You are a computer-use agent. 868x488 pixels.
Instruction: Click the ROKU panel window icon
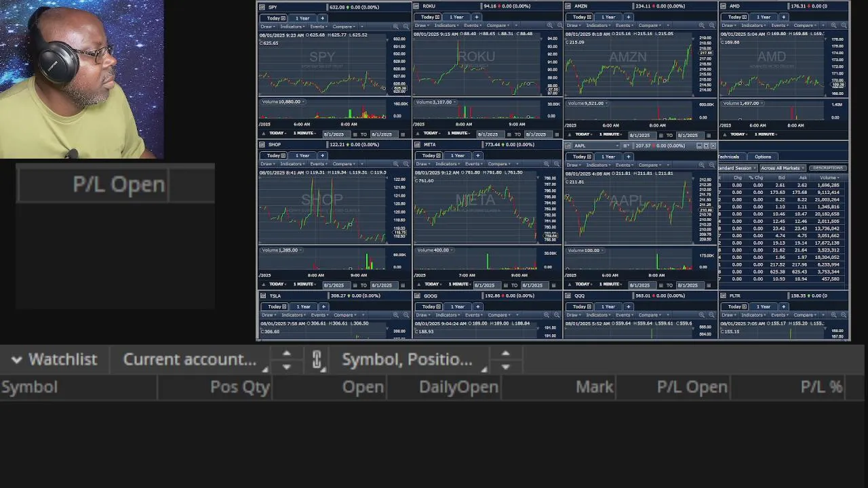416,6
